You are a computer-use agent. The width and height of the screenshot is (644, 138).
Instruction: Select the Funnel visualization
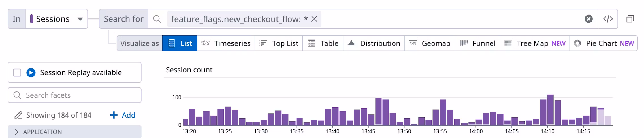coord(477,43)
